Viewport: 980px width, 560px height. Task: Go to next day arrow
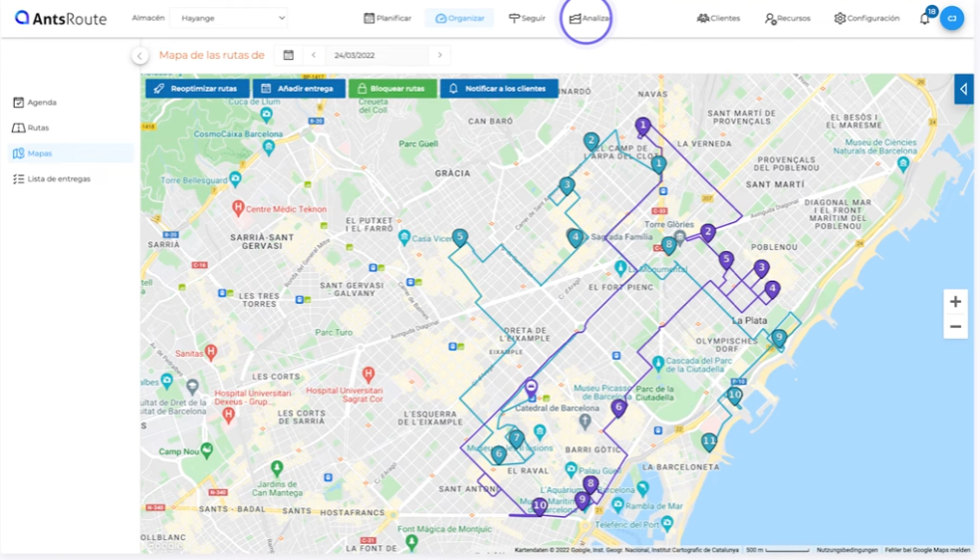[440, 55]
